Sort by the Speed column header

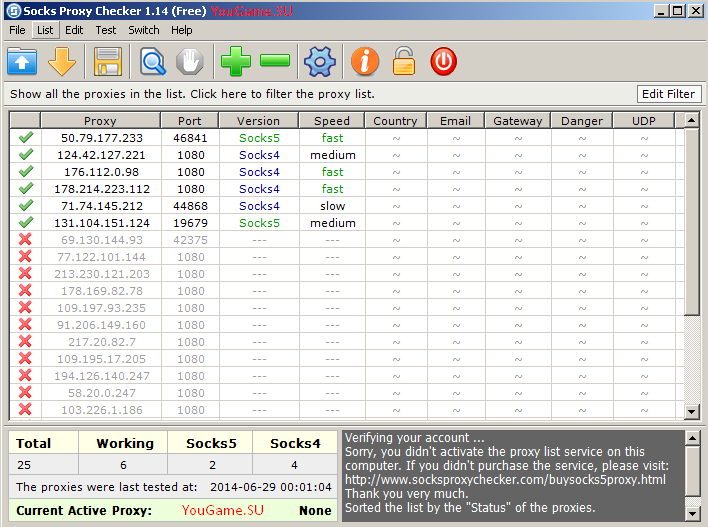click(332, 121)
